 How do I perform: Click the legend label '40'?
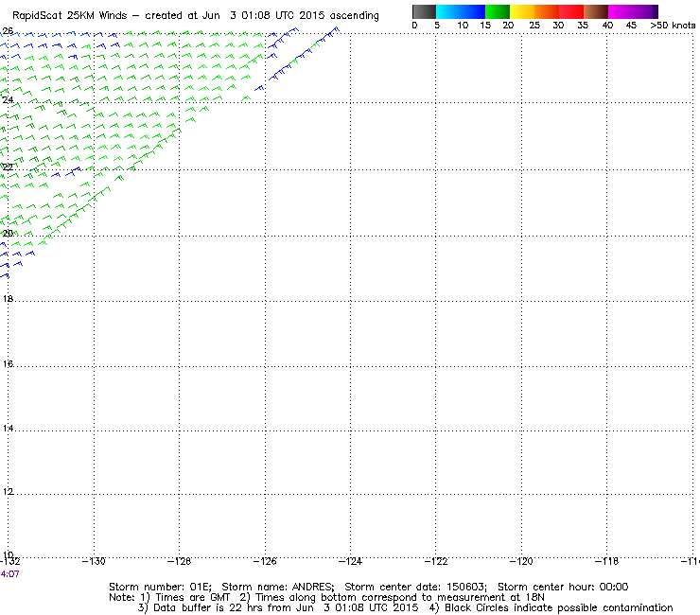[x=607, y=26]
